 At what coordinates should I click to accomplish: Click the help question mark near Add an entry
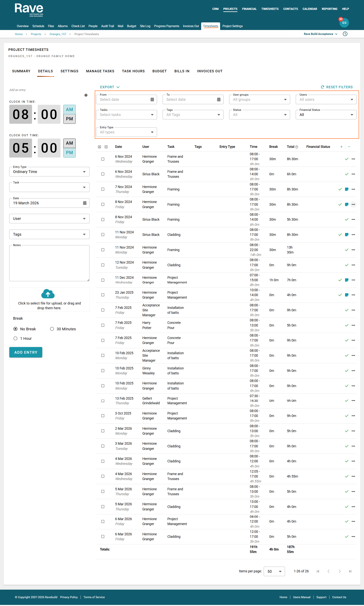pyautogui.click(x=86, y=95)
